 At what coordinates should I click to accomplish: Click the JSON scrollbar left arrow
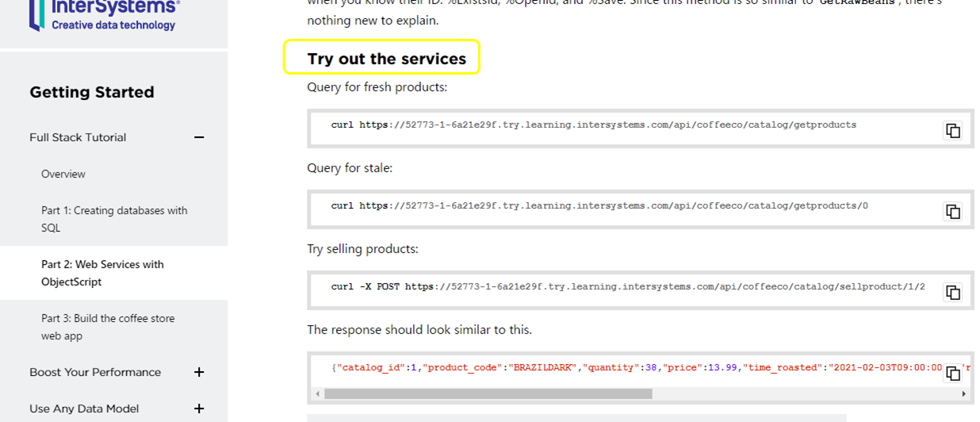point(318,393)
